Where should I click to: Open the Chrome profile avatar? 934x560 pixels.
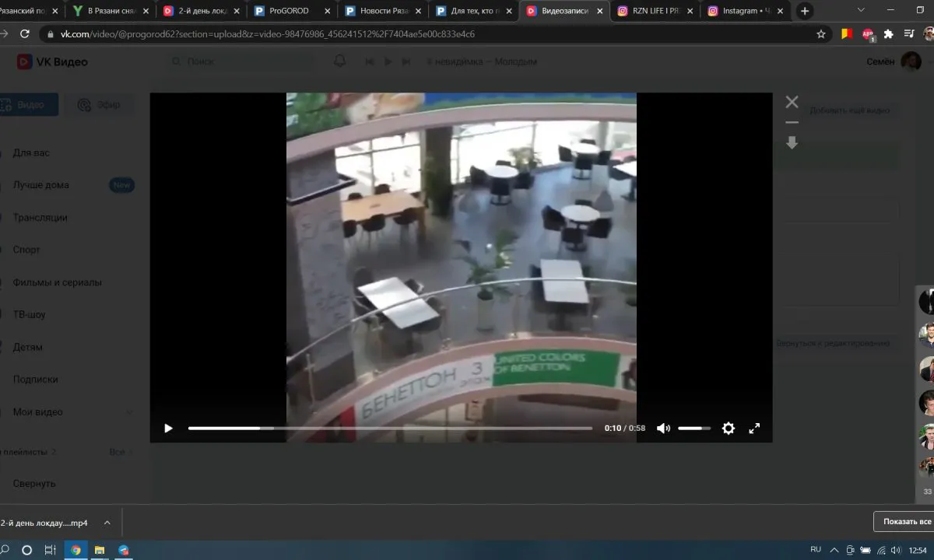click(x=929, y=34)
